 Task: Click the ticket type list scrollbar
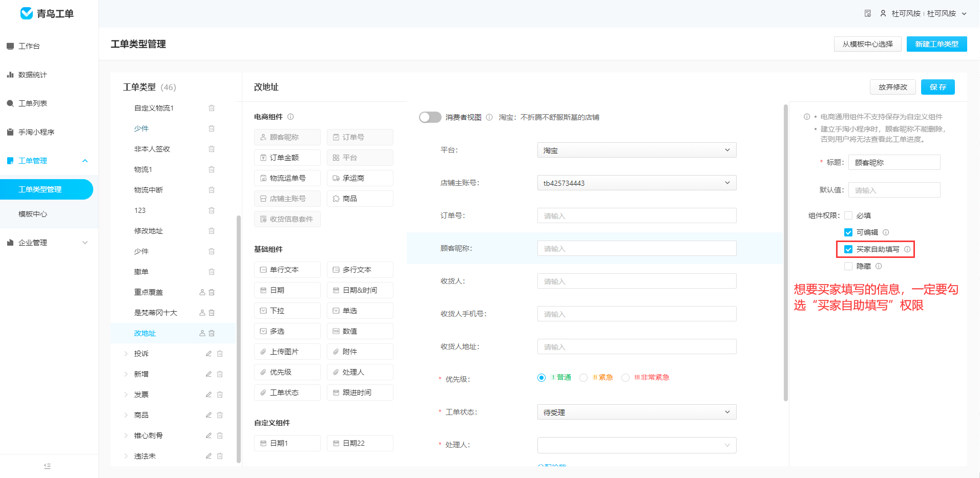click(x=239, y=339)
